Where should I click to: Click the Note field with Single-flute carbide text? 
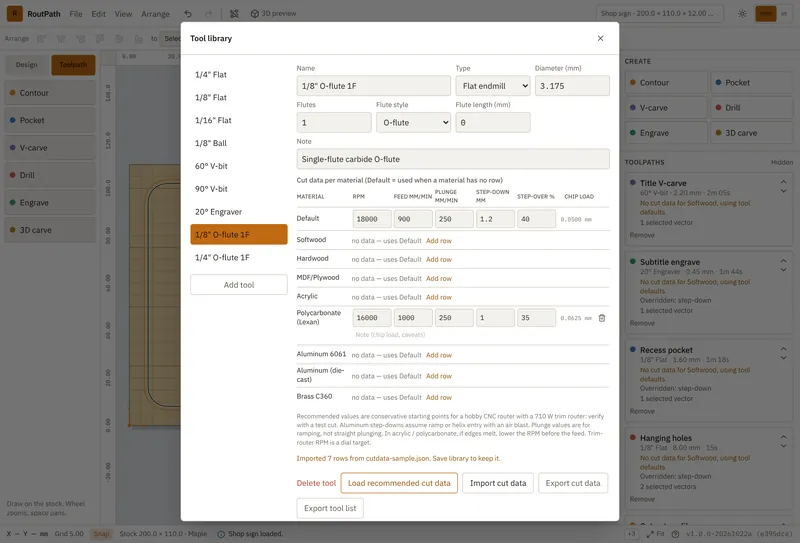(453, 159)
